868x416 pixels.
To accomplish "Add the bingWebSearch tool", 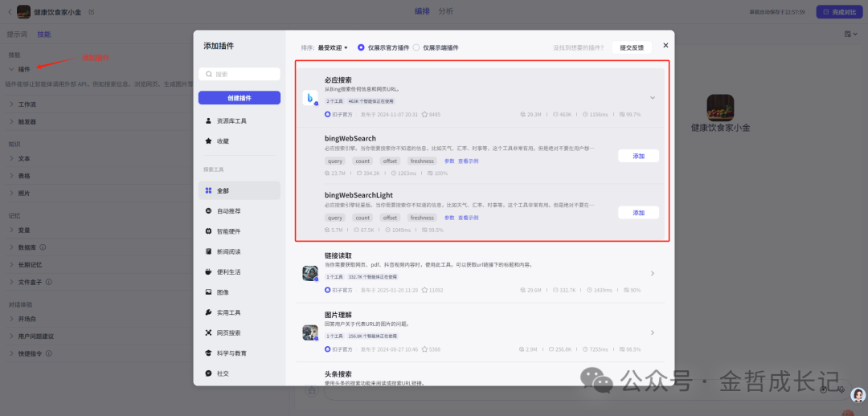I will [x=638, y=156].
